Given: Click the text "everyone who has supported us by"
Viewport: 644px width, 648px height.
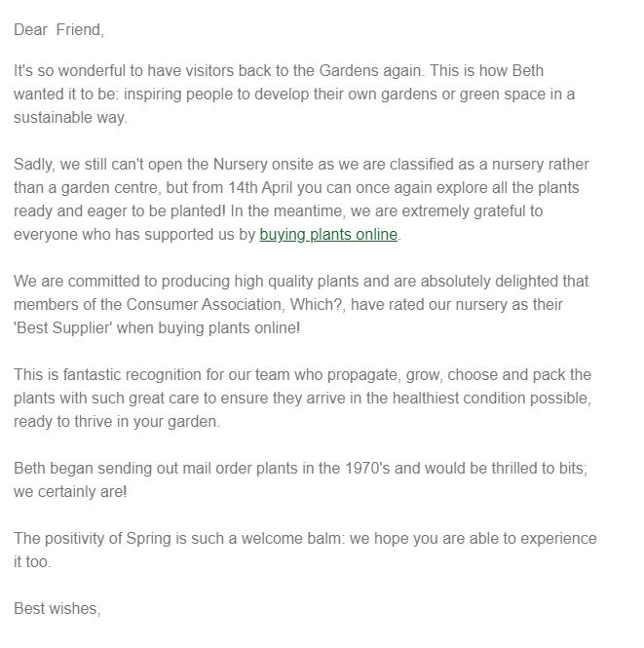Looking at the screenshot, I should (134, 235).
